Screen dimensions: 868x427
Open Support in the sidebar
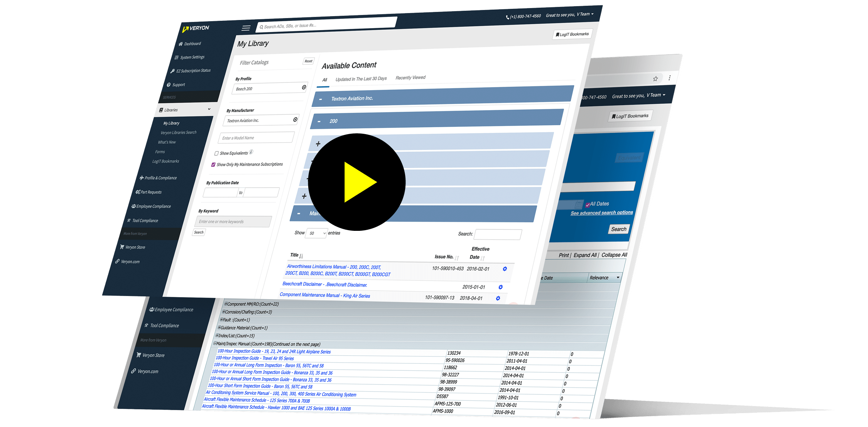[x=176, y=85]
